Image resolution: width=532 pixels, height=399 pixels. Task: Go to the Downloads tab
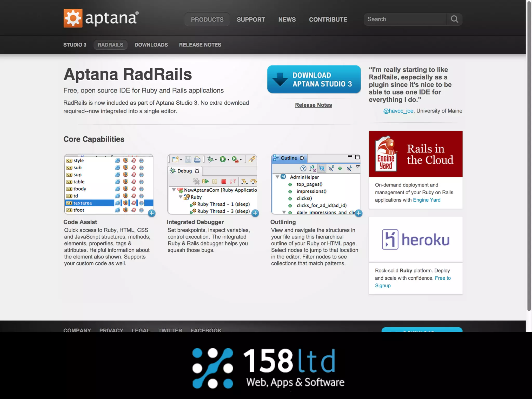tap(151, 45)
